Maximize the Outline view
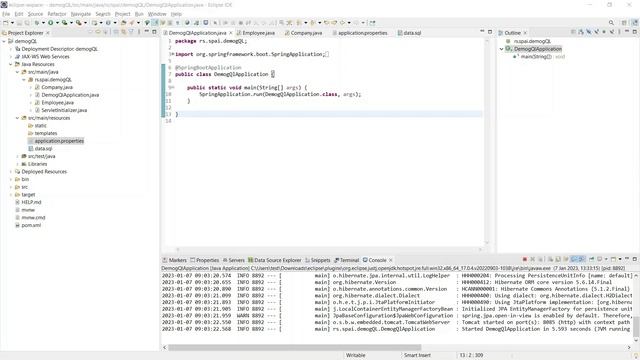 click(635, 32)
